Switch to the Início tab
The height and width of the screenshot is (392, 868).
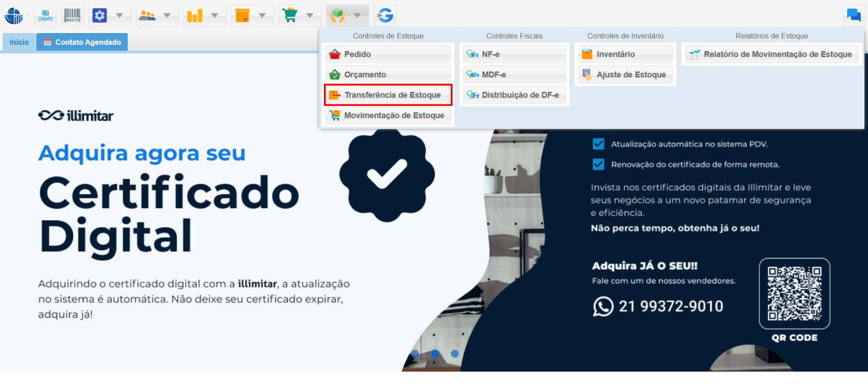(19, 42)
